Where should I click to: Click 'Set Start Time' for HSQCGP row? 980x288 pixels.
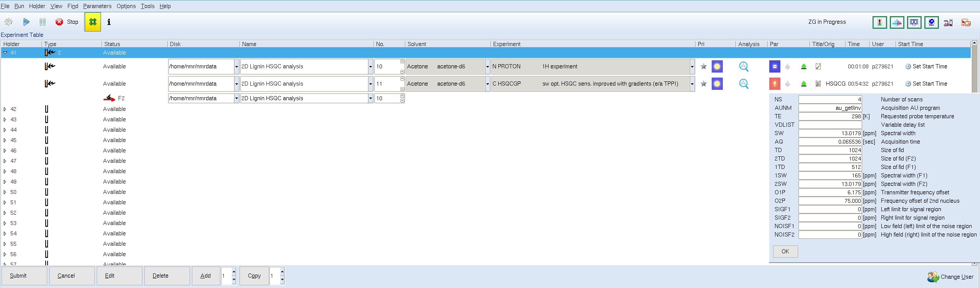930,84
